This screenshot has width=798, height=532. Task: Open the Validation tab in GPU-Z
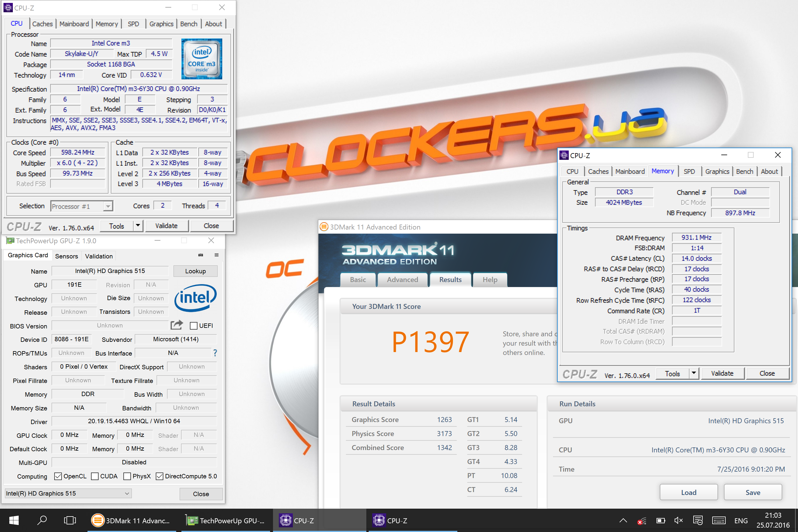click(x=99, y=256)
